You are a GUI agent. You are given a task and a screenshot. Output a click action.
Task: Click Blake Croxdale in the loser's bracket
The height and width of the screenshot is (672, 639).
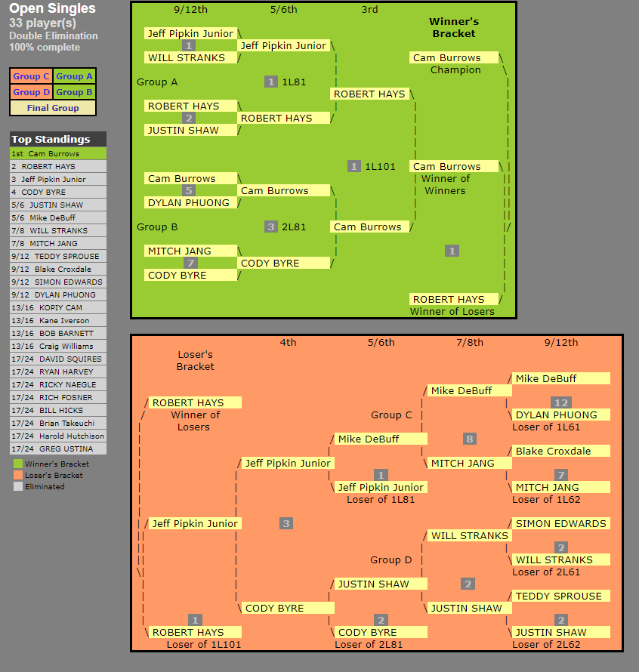pyautogui.click(x=563, y=451)
